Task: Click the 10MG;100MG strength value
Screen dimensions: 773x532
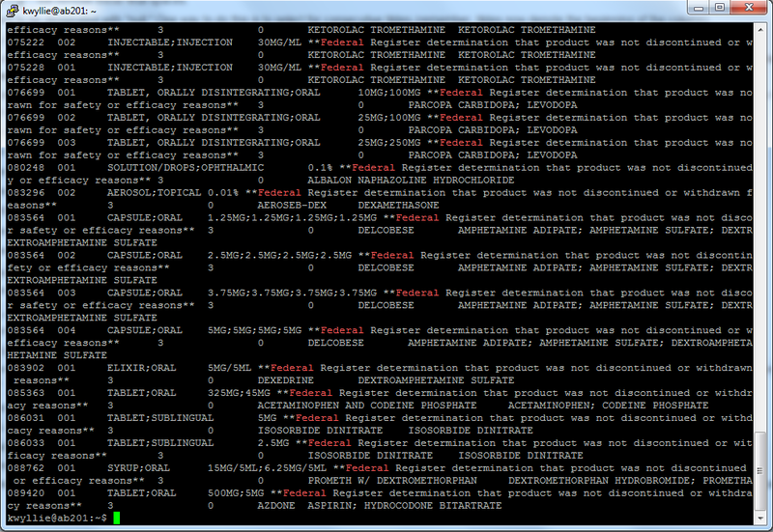Action: point(389,93)
